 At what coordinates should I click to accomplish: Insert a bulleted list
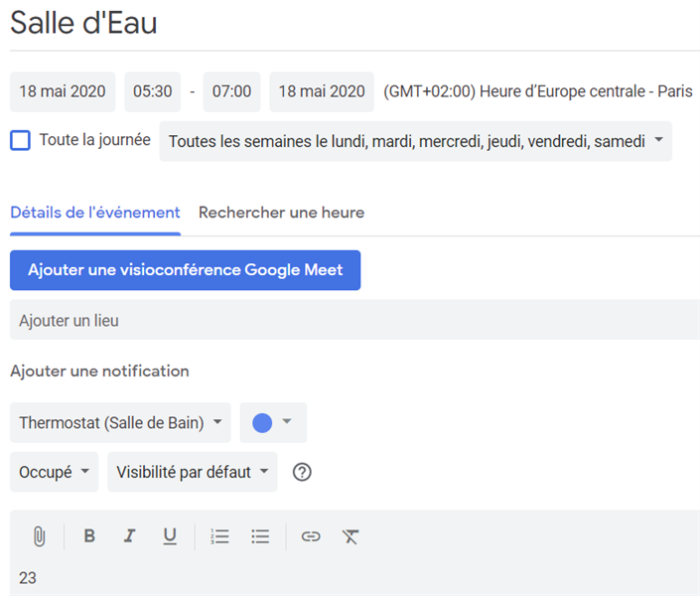(260, 536)
